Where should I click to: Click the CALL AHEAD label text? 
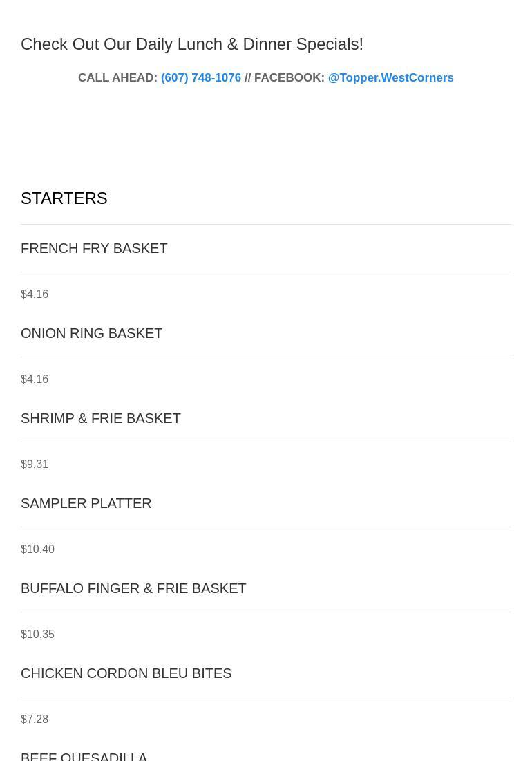(x=118, y=77)
